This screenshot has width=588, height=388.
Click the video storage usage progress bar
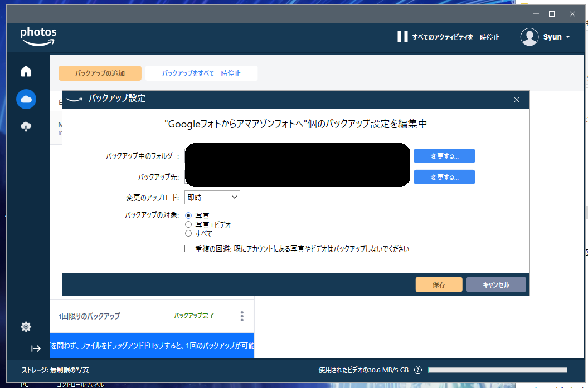[x=498, y=370]
